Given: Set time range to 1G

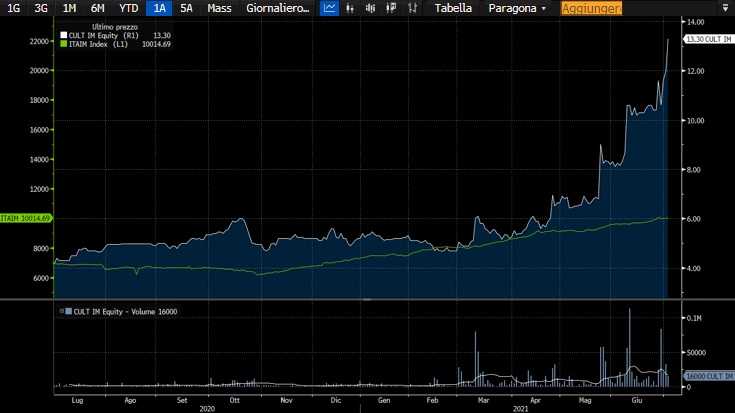Looking at the screenshot, I should click(13, 8).
